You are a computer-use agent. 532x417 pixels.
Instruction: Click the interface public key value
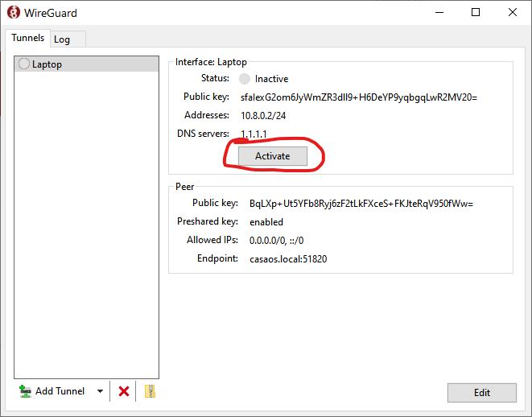pyautogui.click(x=364, y=97)
